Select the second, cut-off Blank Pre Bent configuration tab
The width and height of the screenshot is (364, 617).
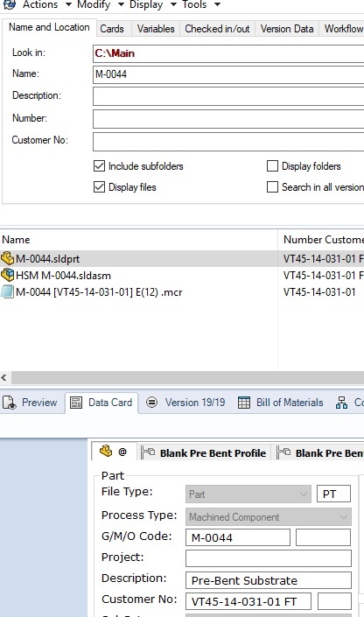319,453
